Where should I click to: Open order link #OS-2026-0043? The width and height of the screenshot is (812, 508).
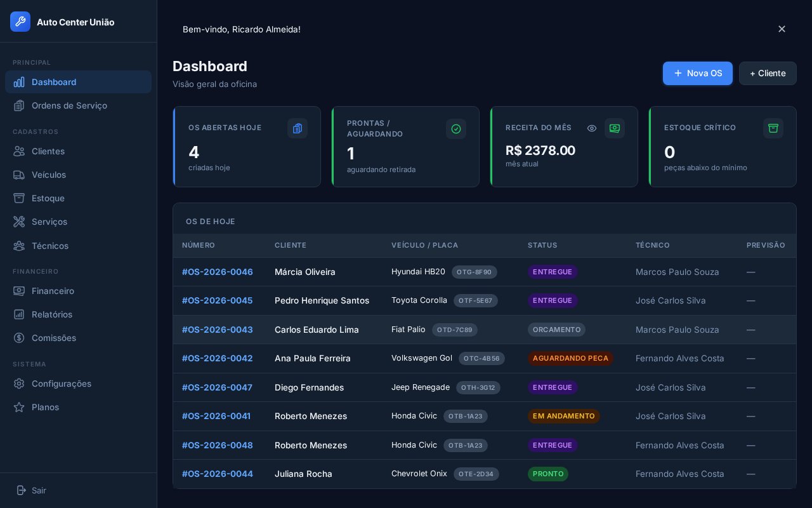coord(218,330)
